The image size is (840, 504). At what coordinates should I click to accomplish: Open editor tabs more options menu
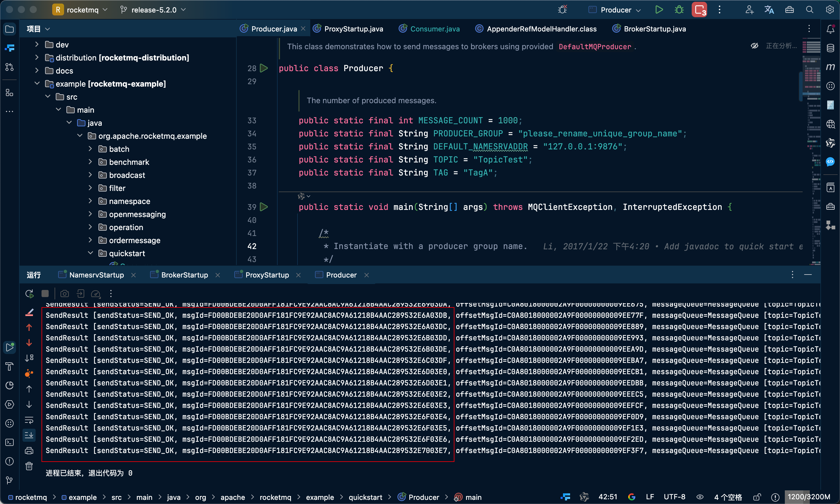[x=809, y=29]
